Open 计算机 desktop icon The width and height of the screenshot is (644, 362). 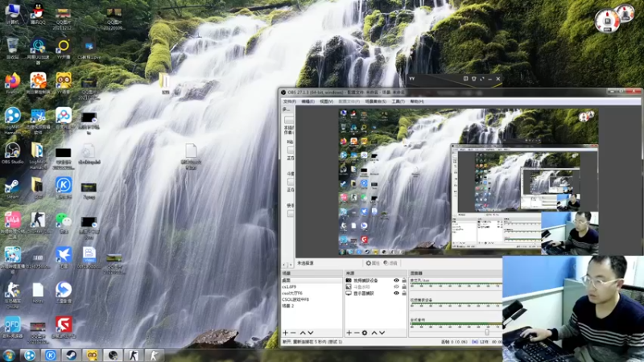[12, 13]
